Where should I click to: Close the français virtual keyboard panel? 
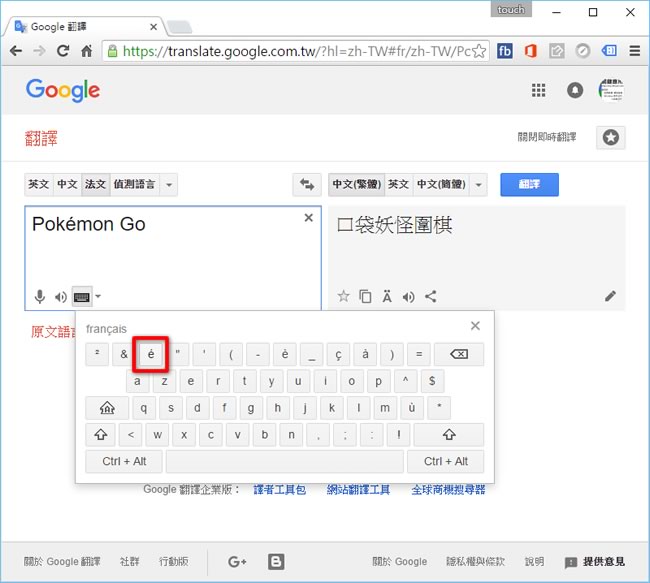(475, 326)
